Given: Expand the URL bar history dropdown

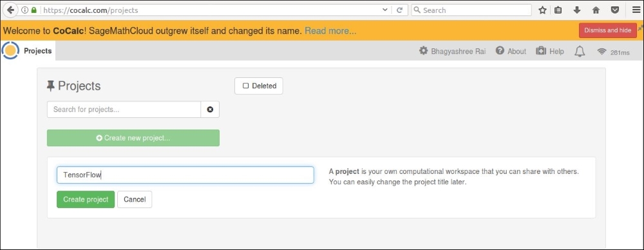Looking at the screenshot, I should pos(385,10).
